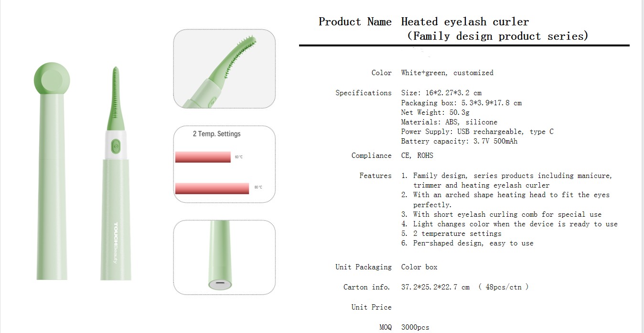Click the Family design product series subtitle
The height and width of the screenshot is (333, 644).
point(497,36)
